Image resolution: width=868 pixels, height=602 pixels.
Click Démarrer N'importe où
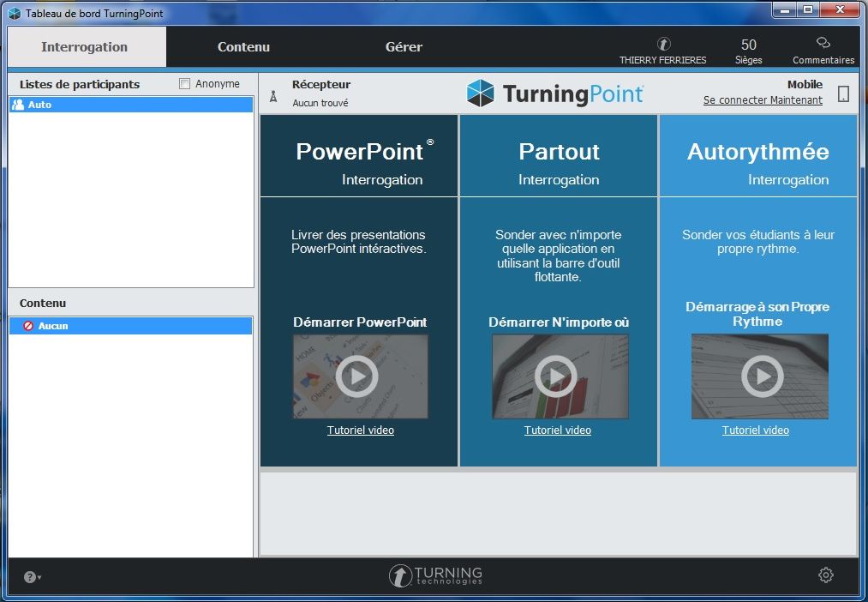point(559,322)
